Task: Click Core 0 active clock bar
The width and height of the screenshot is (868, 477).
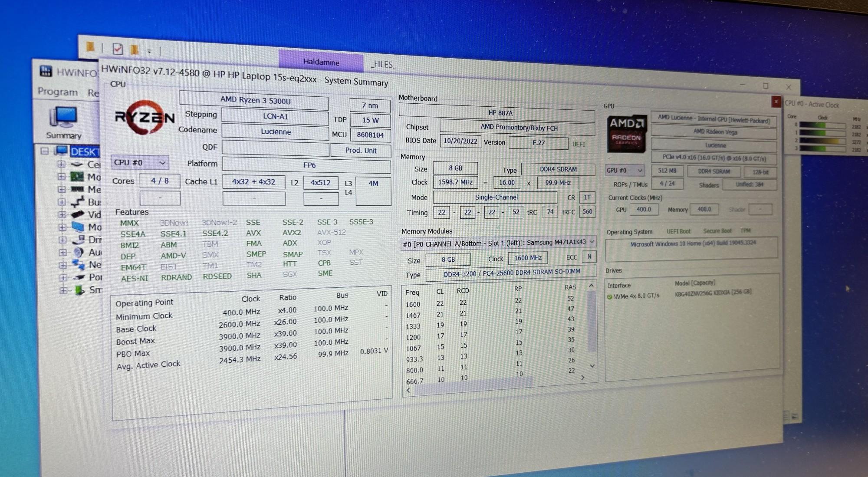Action: [x=822, y=125]
